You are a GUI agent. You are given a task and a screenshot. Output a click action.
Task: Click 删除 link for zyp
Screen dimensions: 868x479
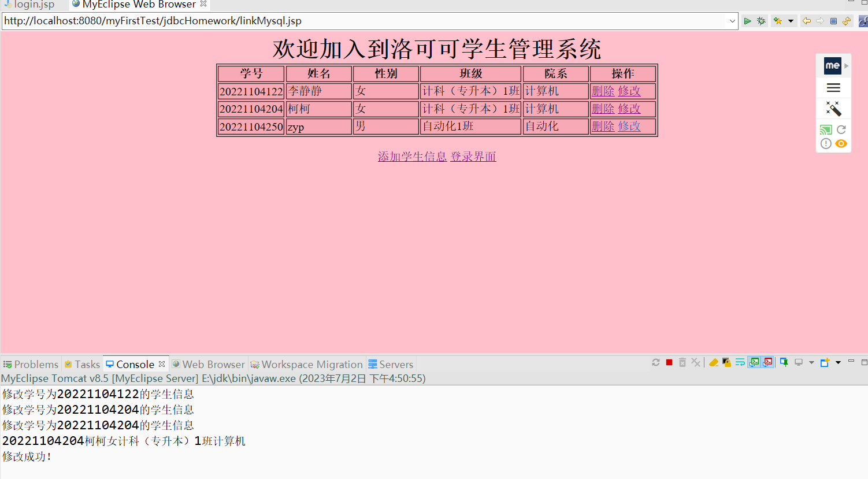click(x=603, y=126)
